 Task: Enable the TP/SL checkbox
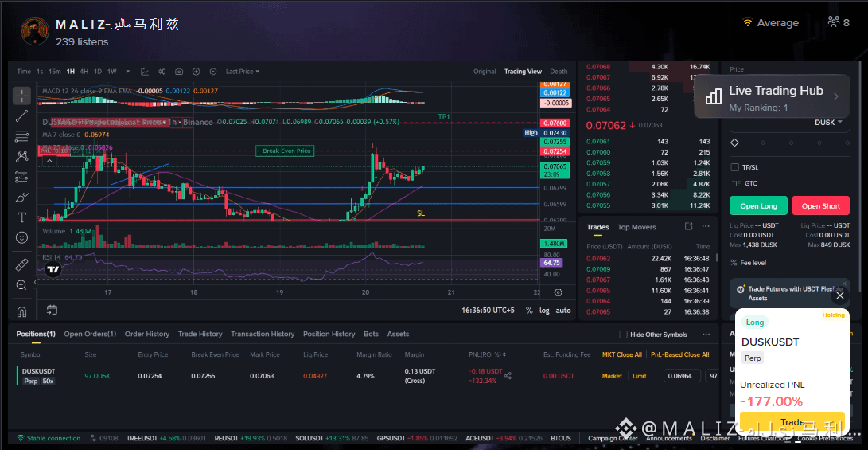click(734, 167)
